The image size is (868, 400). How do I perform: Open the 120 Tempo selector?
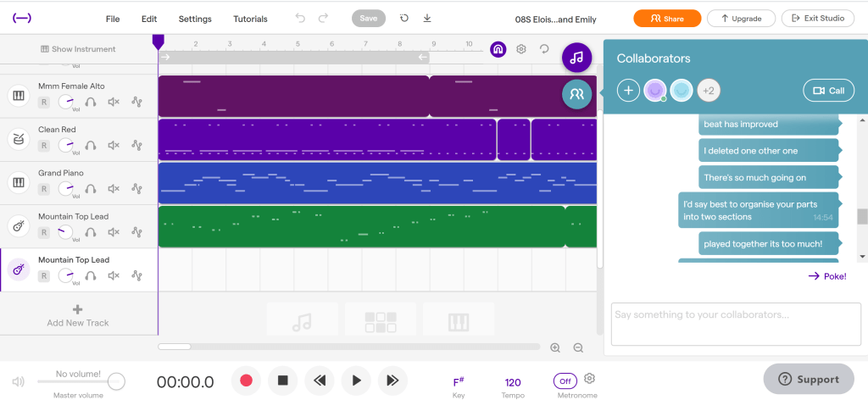(x=513, y=382)
